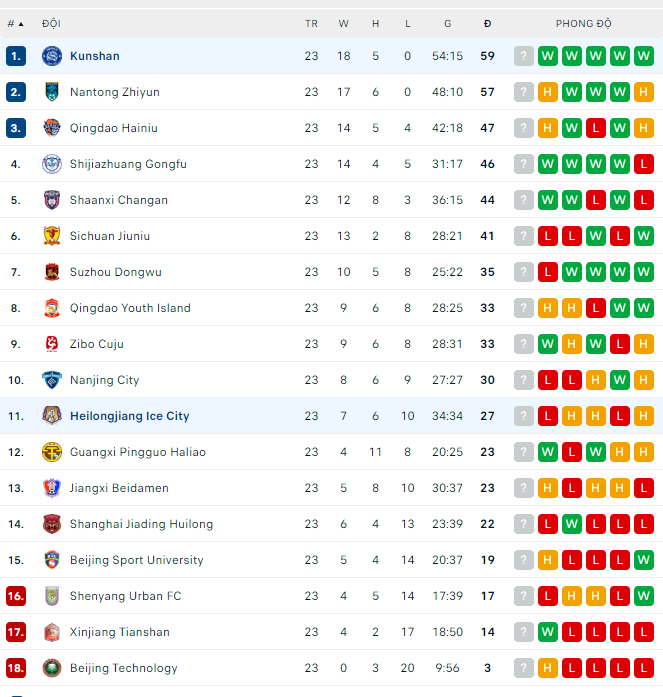663x697 pixels.
Task: Click the Nantong Zhiyun team crest
Action: (52, 92)
